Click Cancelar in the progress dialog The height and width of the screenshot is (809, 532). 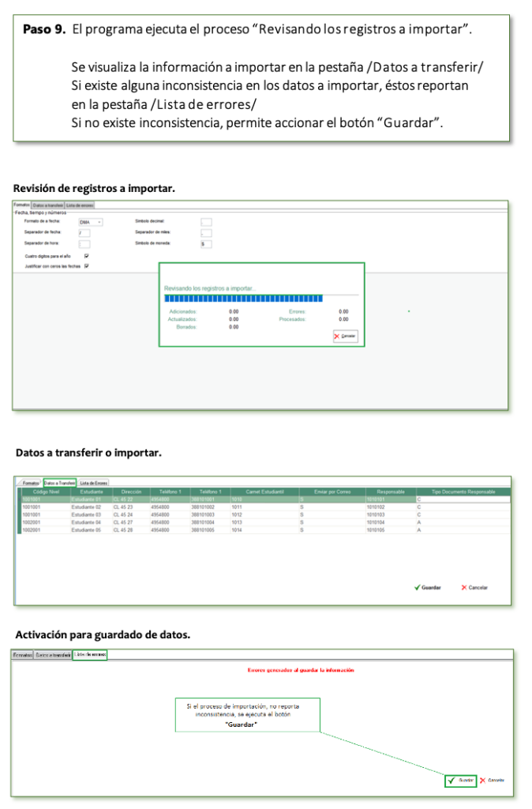tap(345, 336)
